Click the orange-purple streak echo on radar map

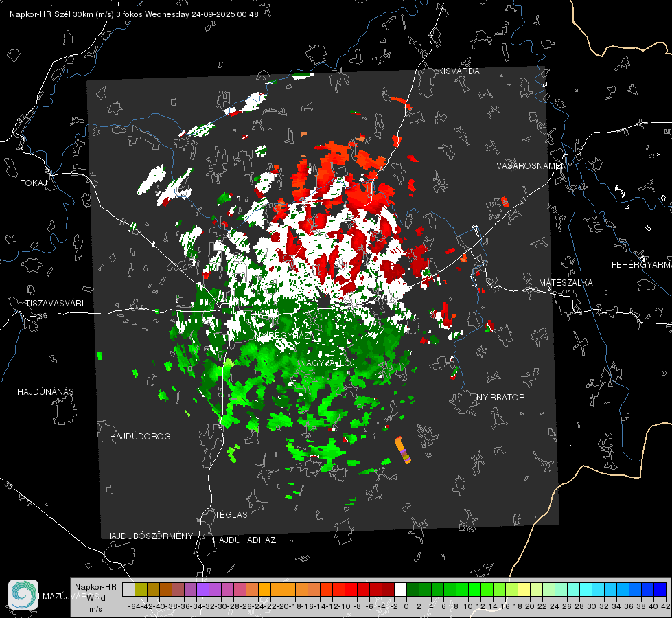point(403,450)
